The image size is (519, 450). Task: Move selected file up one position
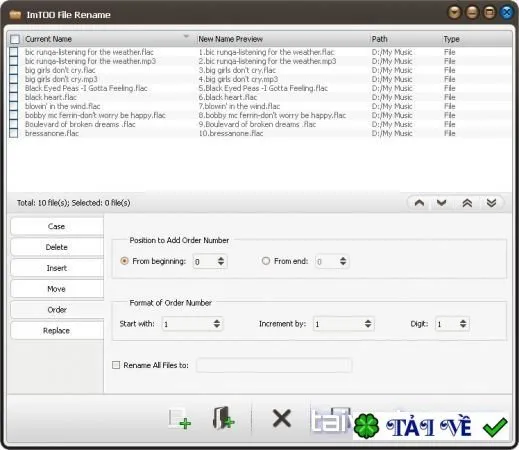[x=419, y=203]
